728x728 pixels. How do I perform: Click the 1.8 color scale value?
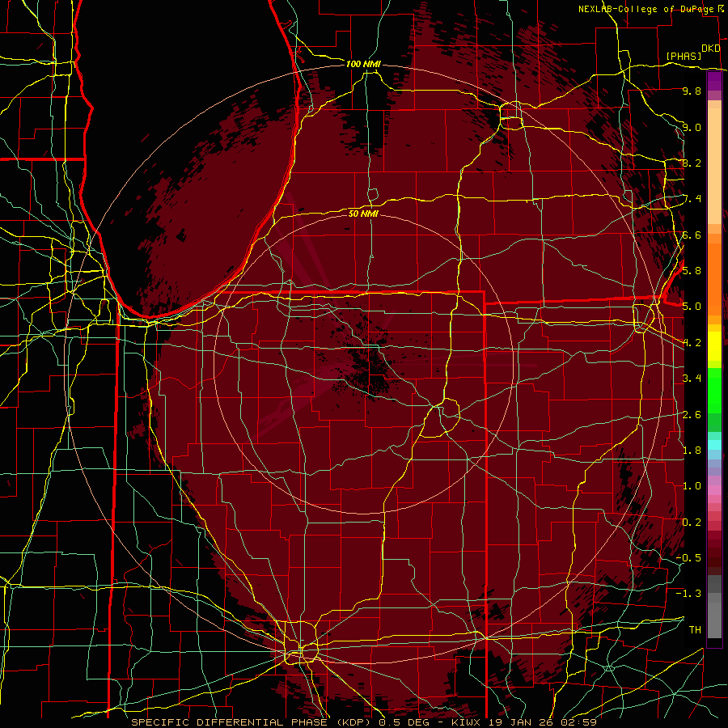coord(692,450)
